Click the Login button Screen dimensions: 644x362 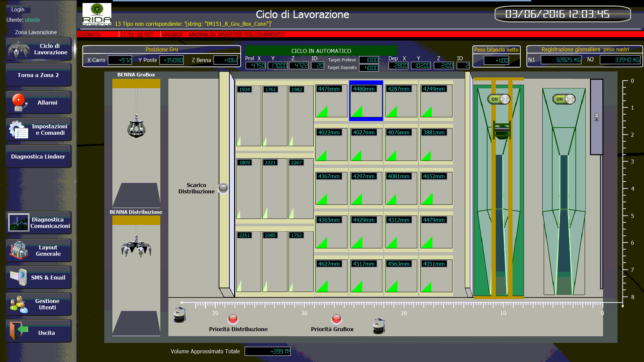18,9
